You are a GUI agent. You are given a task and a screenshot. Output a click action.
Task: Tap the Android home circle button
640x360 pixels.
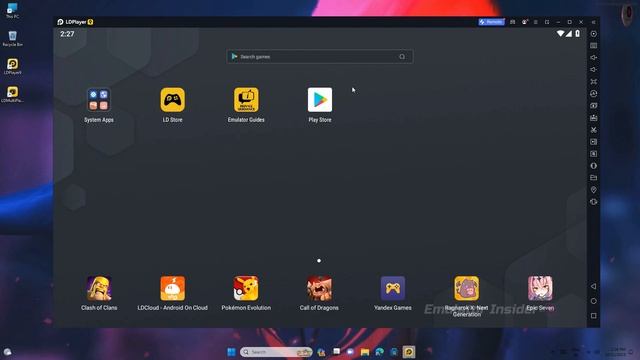[x=593, y=301]
